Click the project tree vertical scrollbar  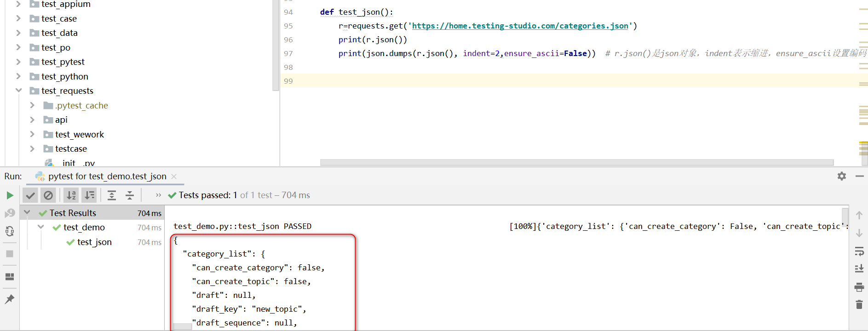276,45
